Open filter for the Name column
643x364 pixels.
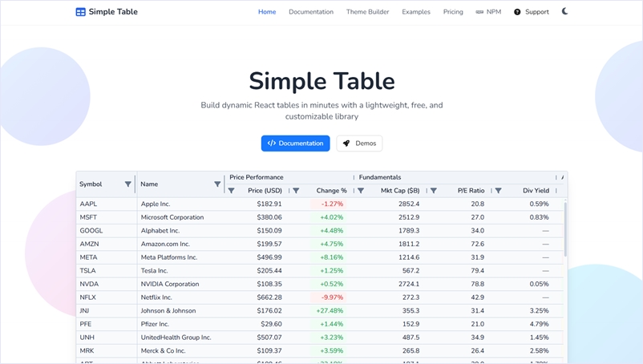tap(217, 184)
